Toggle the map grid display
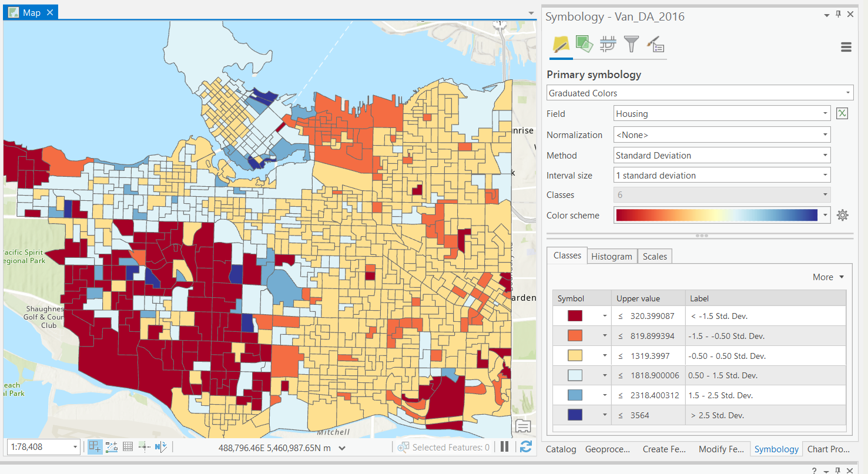 pos(128,447)
